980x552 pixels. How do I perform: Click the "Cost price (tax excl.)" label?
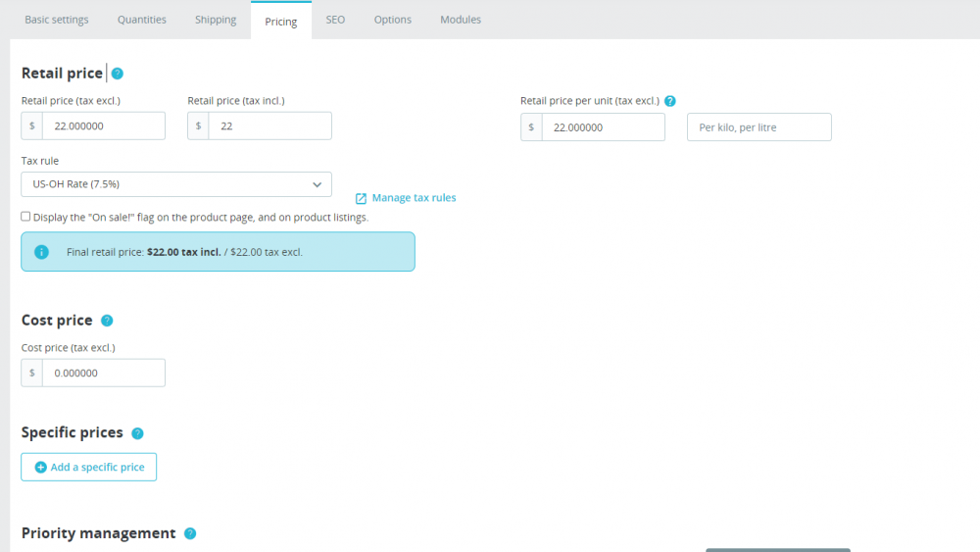click(69, 348)
